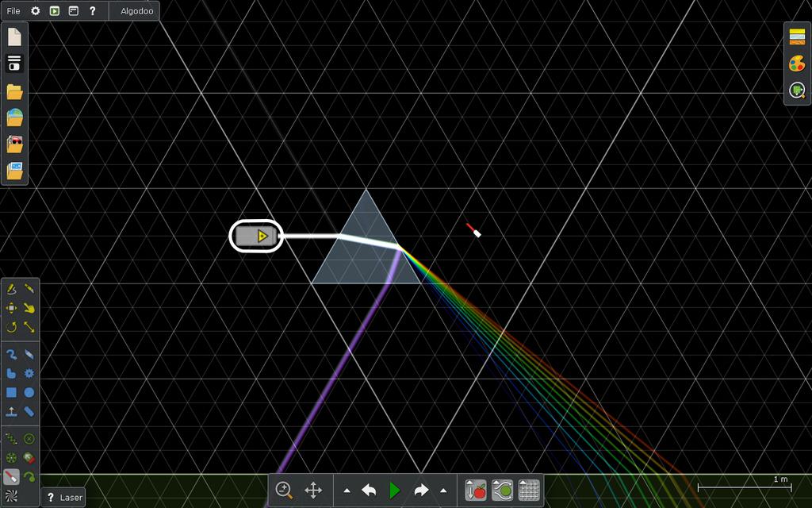This screenshot has height=508, width=812.
Task: Open the material layers panel
Action: pos(797,37)
